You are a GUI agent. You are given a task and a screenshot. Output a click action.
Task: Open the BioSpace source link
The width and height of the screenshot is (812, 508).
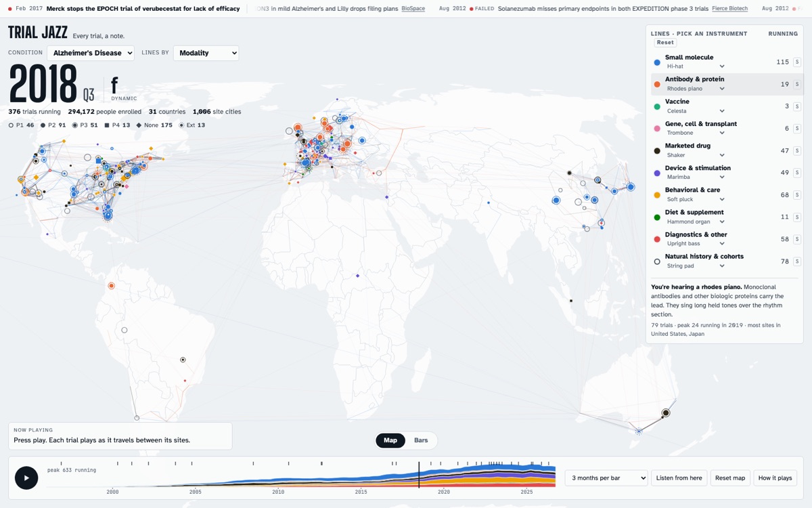click(413, 9)
